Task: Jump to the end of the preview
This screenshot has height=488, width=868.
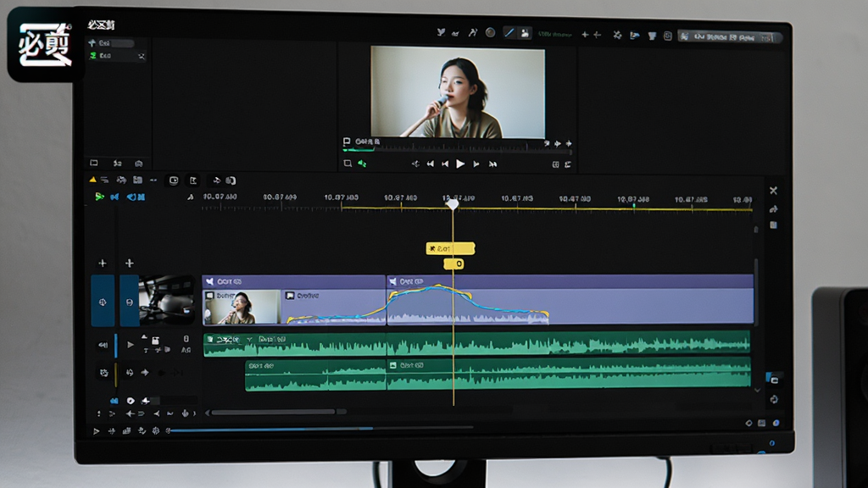Action: (492, 164)
